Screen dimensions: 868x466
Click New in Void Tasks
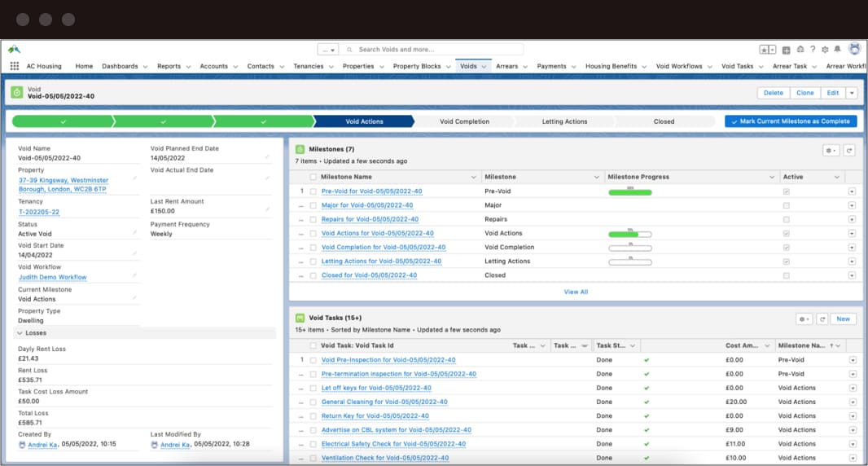(843, 319)
